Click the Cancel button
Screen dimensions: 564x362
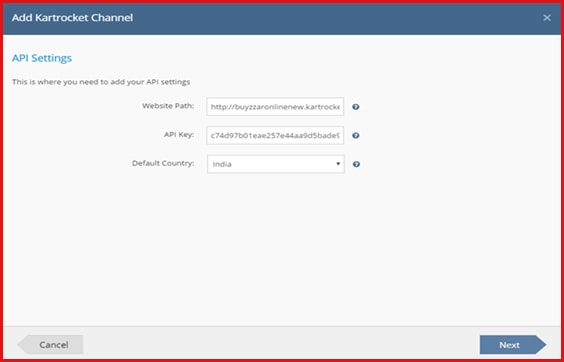[50, 345]
